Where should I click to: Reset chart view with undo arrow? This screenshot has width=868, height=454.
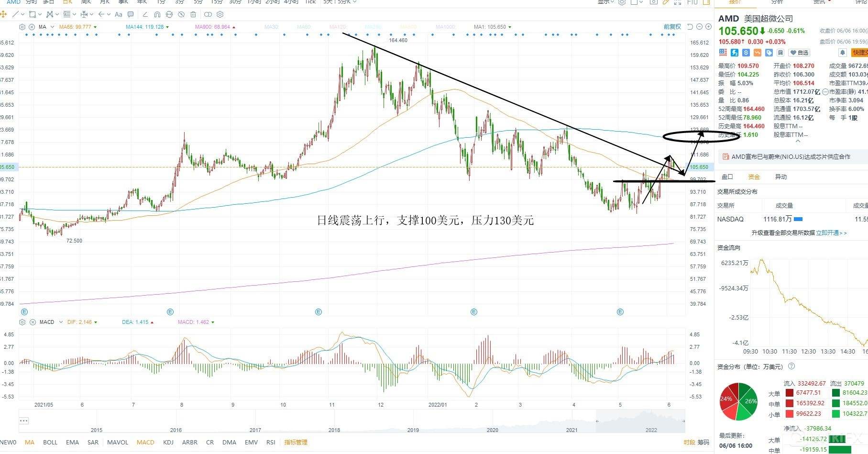pyautogui.click(x=690, y=27)
